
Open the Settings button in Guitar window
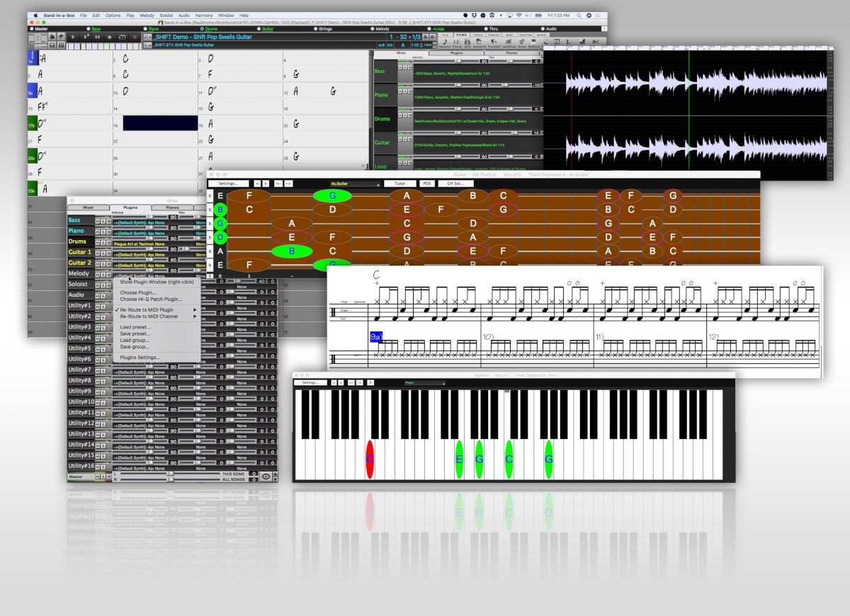point(228,184)
